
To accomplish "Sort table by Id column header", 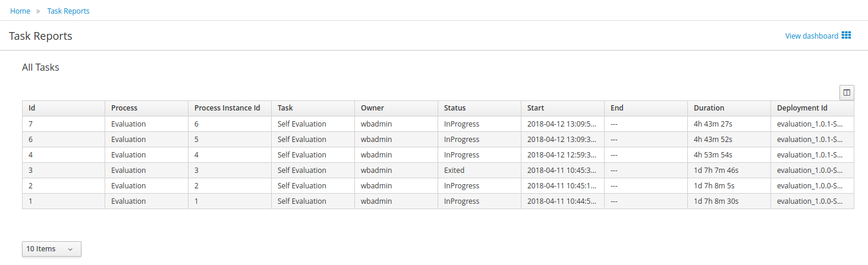I will click(x=32, y=108).
